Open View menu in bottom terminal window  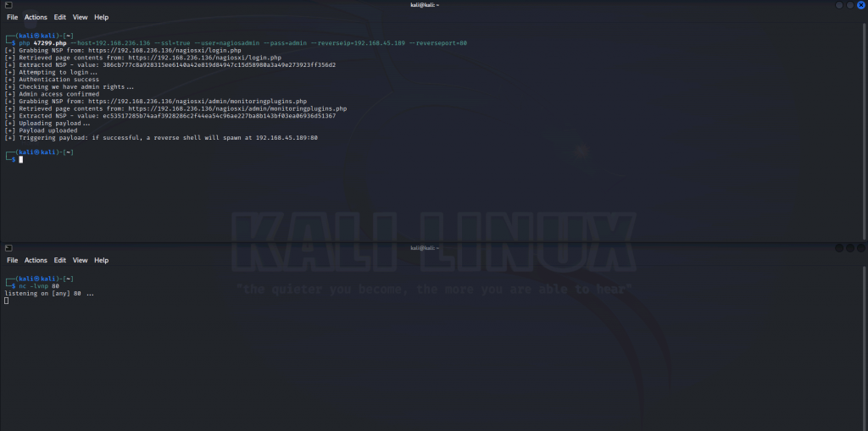click(81, 260)
